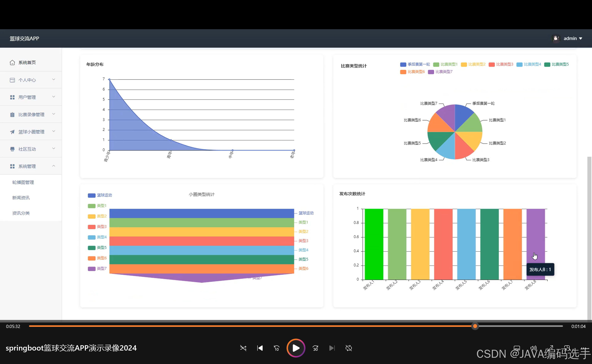Open 轮播图管理 submenu item
This screenshot has height=364, width=592.
coord(23,182)
